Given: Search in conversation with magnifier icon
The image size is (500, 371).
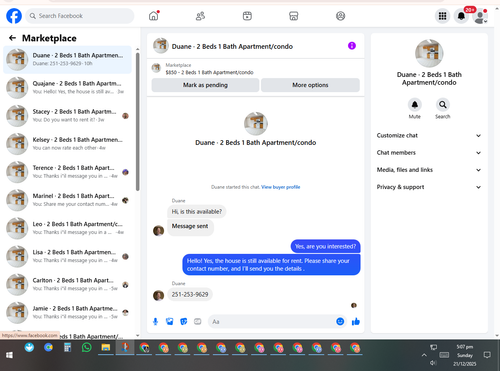Looking at the screenshot, I should coord(443,105).
